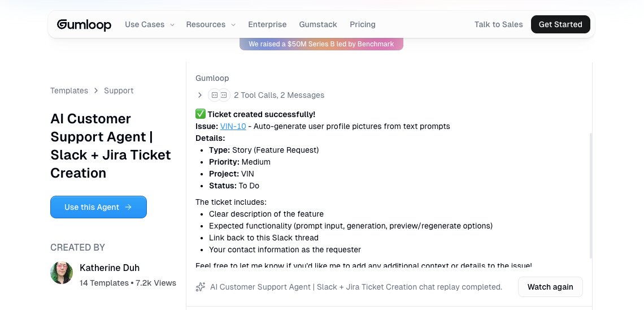Go to the Templates breadcrumb
Image resolution: width=644 pixels, height=310 pixels.
tap(69, 91)
